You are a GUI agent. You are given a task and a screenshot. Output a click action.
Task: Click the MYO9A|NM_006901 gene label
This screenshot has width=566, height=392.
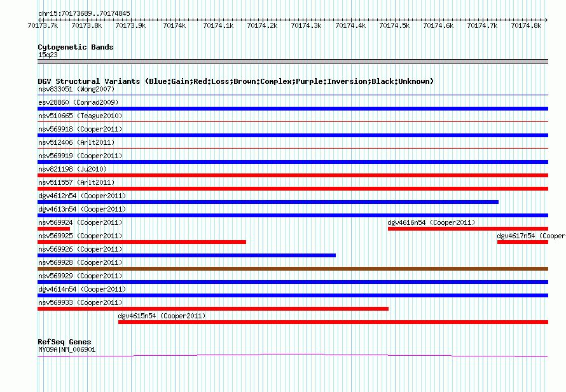(x=67, y=349)
